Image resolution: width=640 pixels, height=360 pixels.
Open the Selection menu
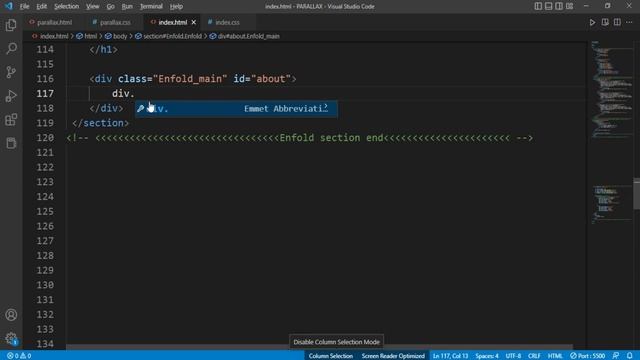coord(67,7)
